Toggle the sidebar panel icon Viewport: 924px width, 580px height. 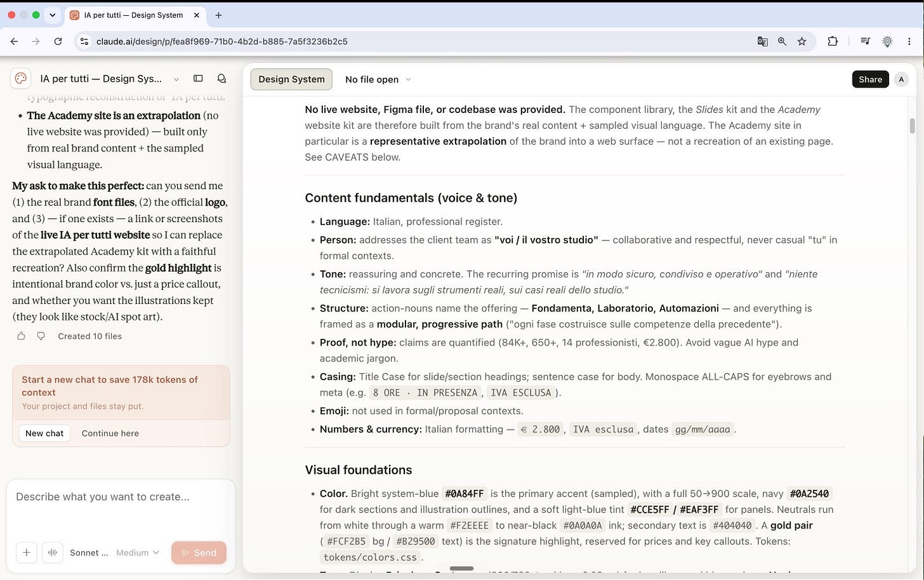point(198,79)
